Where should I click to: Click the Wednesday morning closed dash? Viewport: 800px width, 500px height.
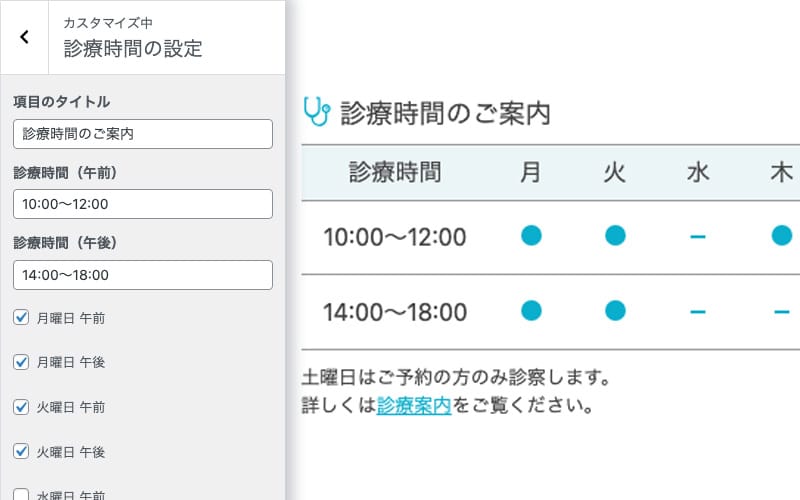pyautogui.click(x=698, y=237)
